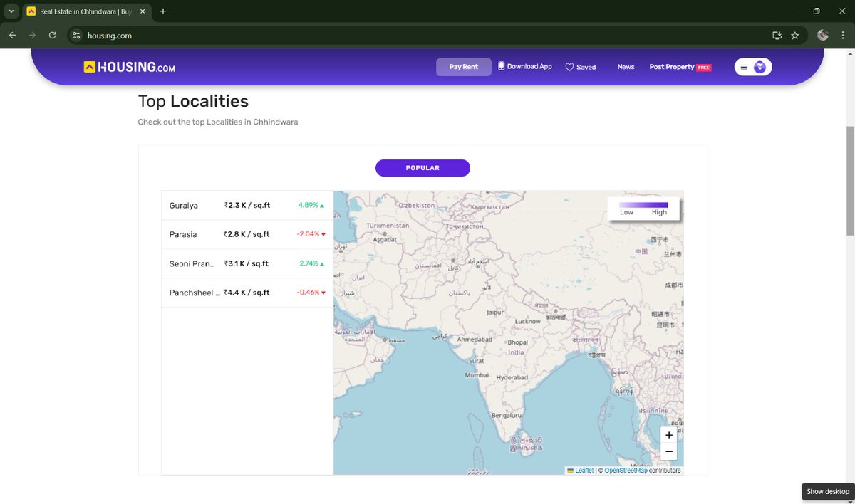The height and width of the screenshot is (504, 855).
Task: Select the Panchsheel locality row
Action: pos(247,293)
